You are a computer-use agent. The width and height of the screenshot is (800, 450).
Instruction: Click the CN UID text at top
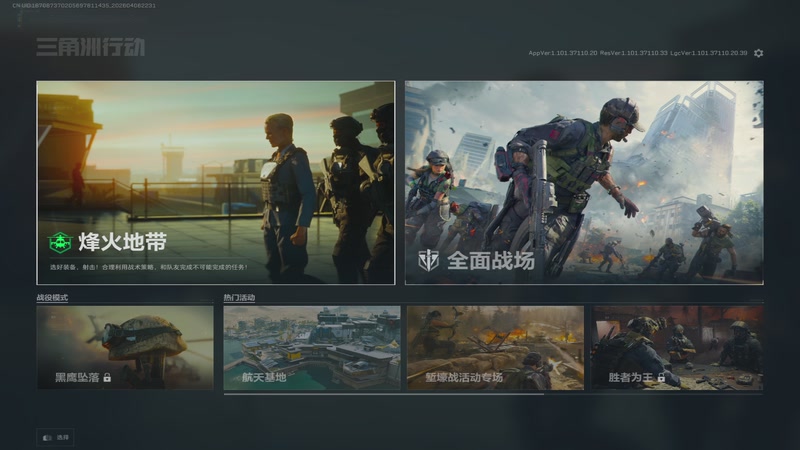click(84, 6)
